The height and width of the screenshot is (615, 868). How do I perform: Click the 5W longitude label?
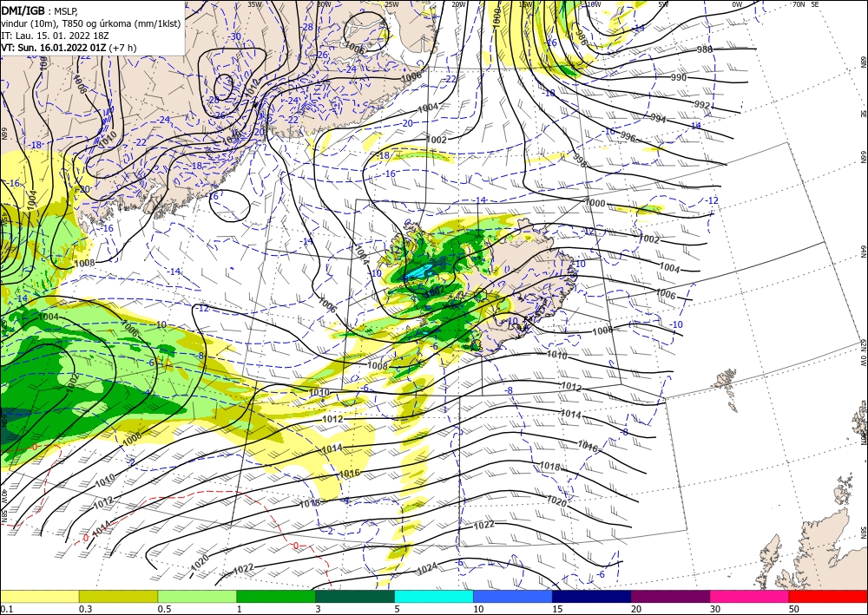click(x=663, y=3)
